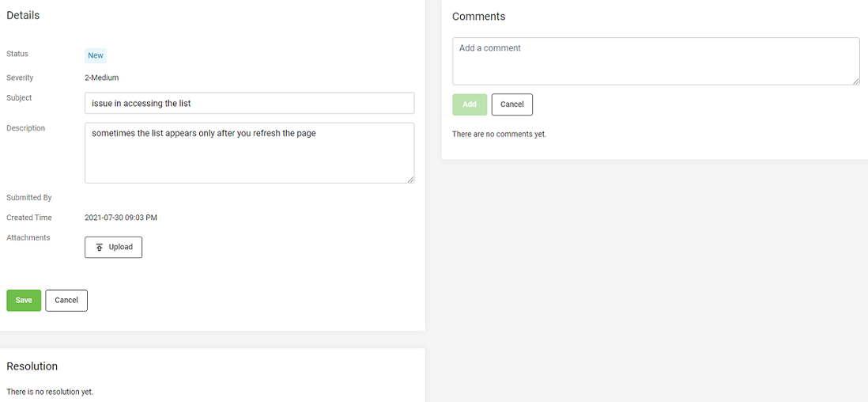The height and width of the screenshot is (402, 868).
Task: Click inside the Description text area
Action: click(x=250, y=153)
